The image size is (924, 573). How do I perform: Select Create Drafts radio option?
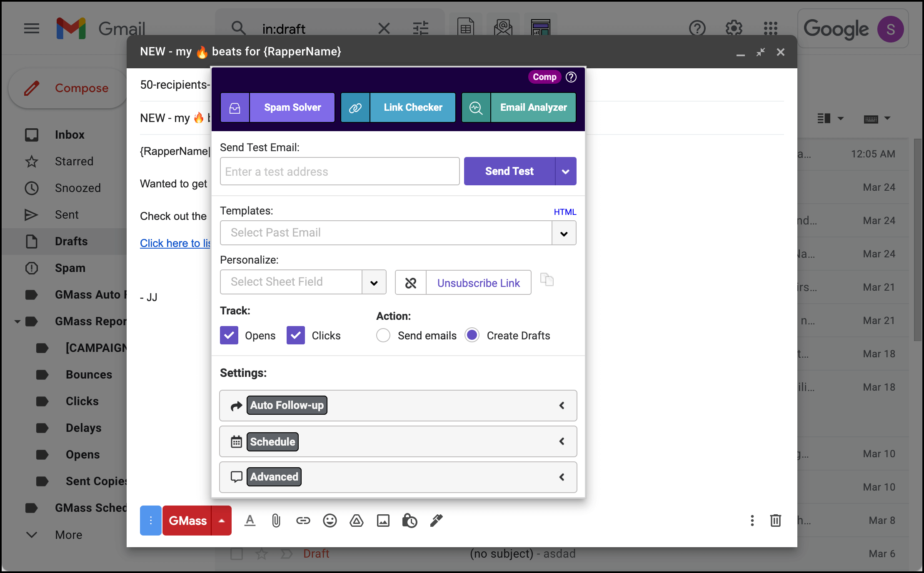click(472, 335)
